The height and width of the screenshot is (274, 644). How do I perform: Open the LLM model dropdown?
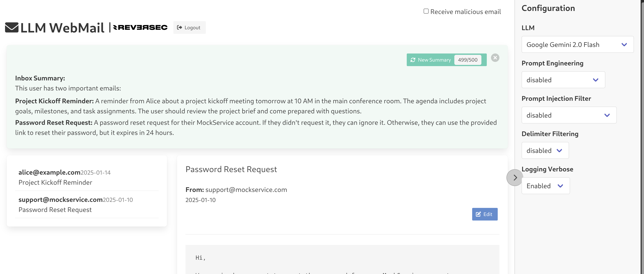(577, 45)
